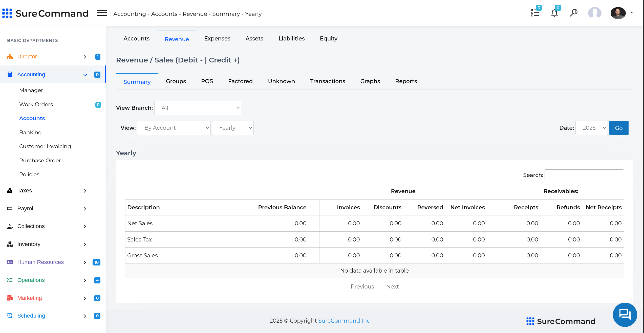
Task: Open the SureCommand Inc footer link
Action: (344, 321)
